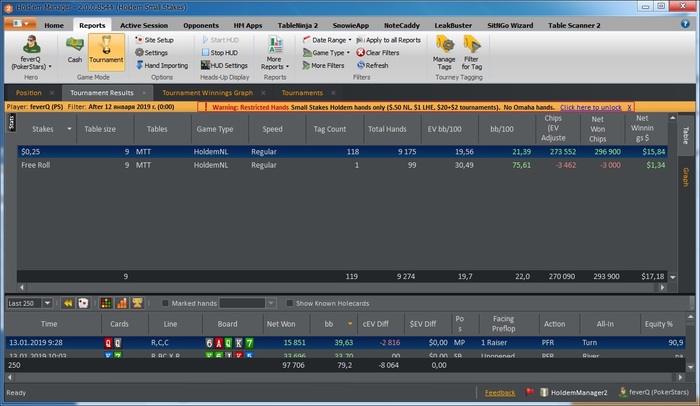Sort by the Total Hands column header

(x=387, y=129)
